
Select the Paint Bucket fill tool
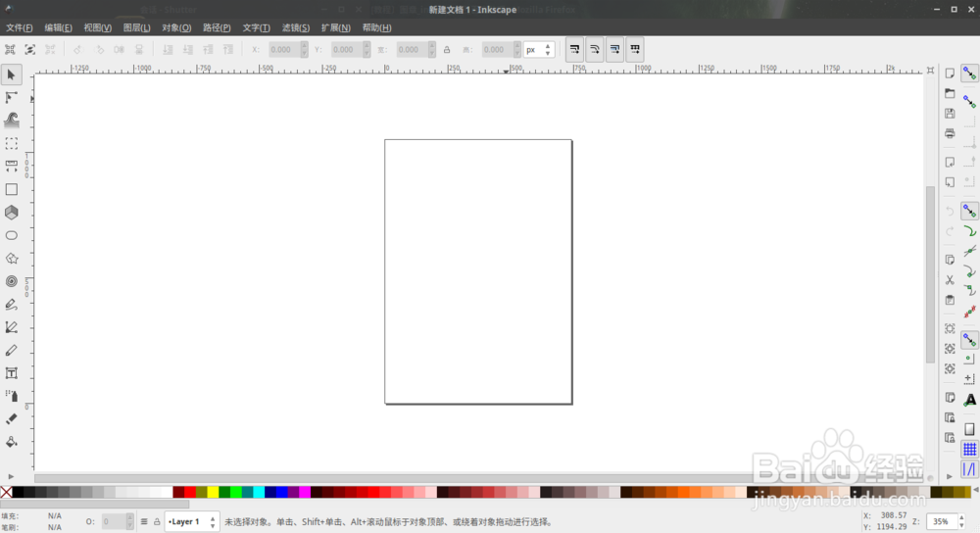click(11, 442)
